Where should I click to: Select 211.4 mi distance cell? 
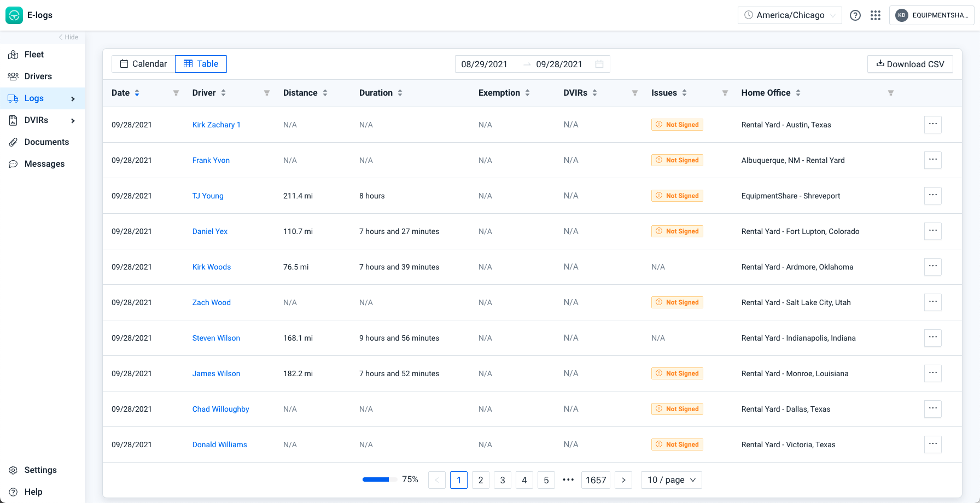click(298, 196)
